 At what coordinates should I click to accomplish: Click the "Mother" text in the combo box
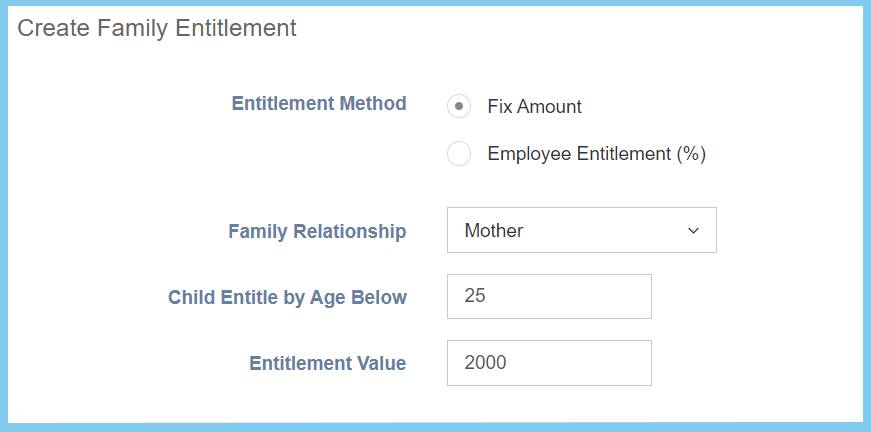click(494, 231)
